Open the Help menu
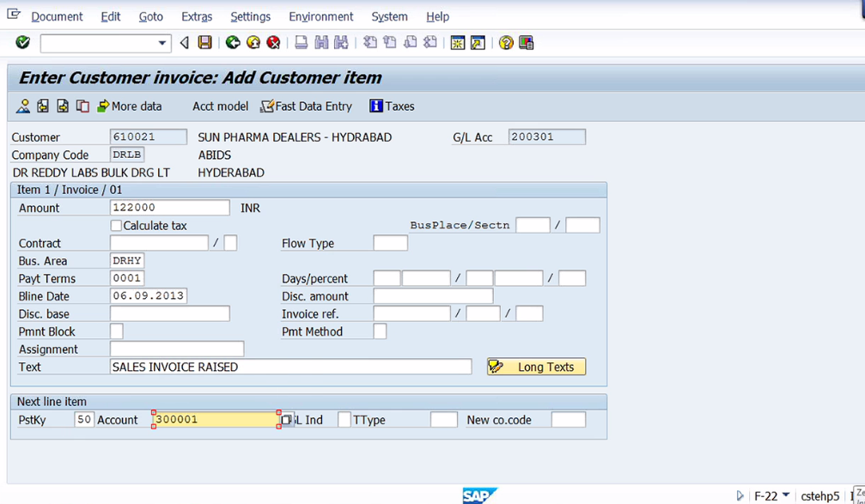 coord(437,16)
